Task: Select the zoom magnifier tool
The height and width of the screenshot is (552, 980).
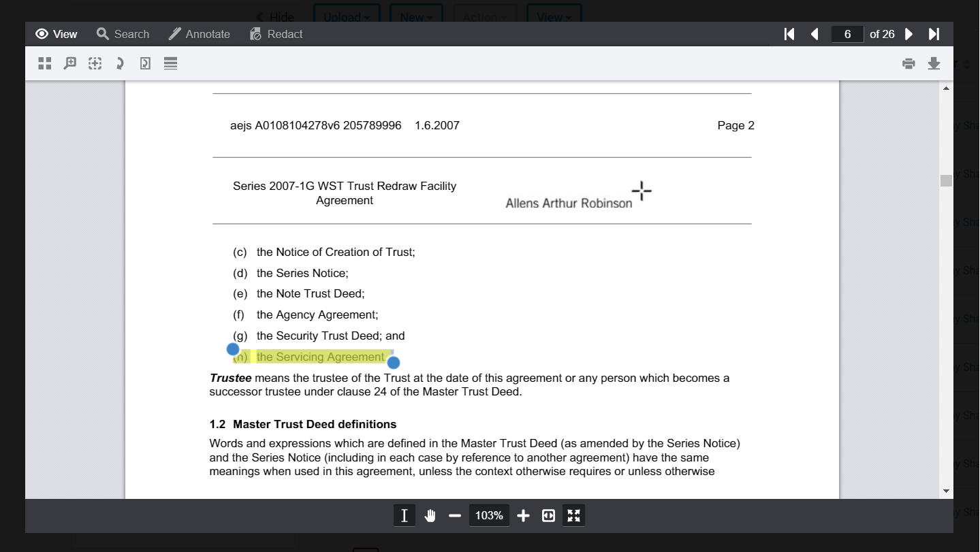Action: tap(69, 63)
